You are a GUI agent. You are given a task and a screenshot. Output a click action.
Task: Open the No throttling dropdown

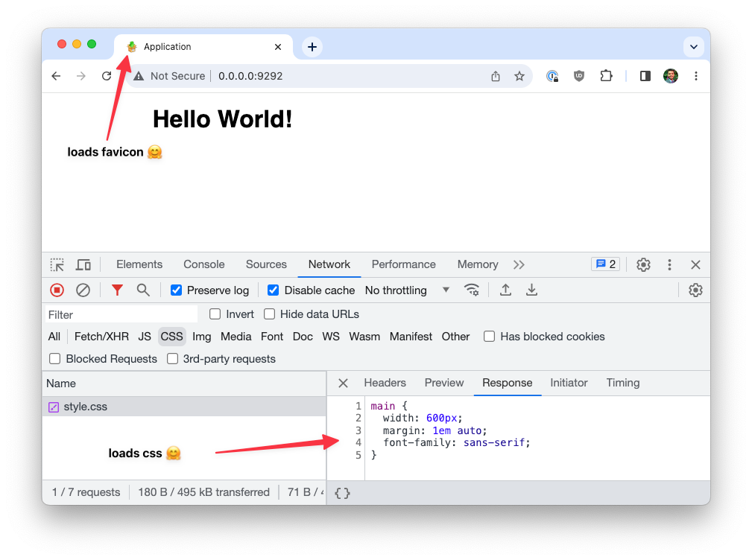click(x=407, y=290)
